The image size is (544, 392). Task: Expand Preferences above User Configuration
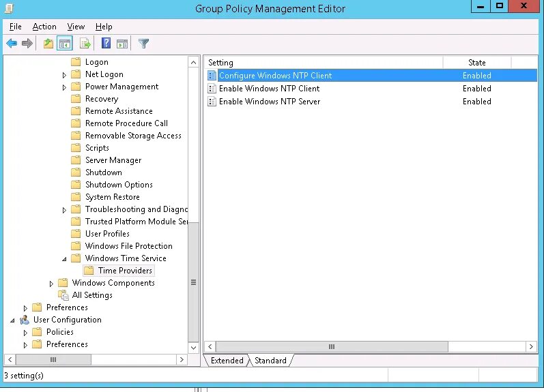click(x=25, y=307)
